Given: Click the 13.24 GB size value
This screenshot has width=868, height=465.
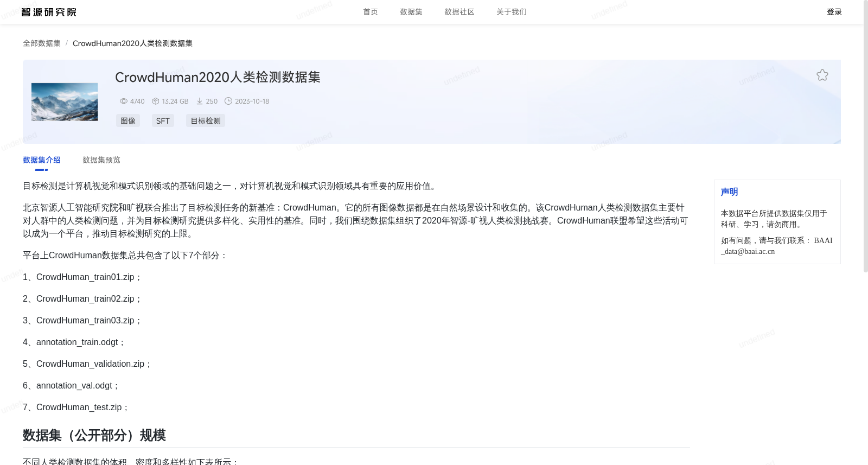Looking at the screenshot, I should [175, 101].
